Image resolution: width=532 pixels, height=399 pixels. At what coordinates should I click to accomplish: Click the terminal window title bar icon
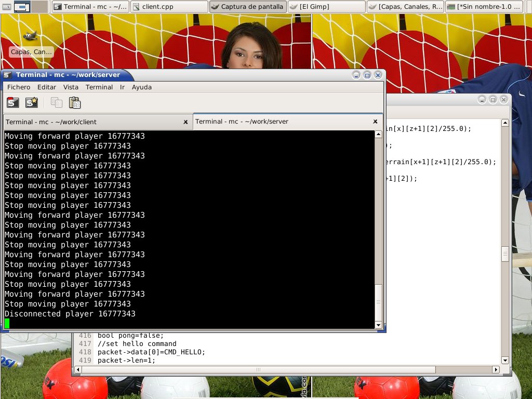8,75
